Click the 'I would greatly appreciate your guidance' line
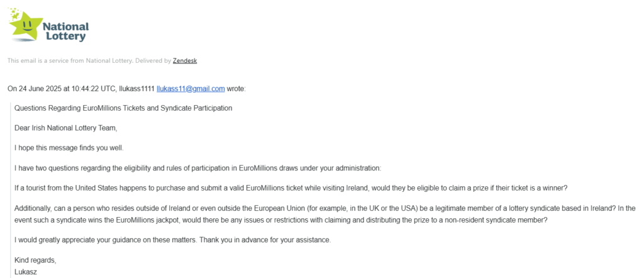This screenshot has width=644, height=278. click(x=172, y=240)
